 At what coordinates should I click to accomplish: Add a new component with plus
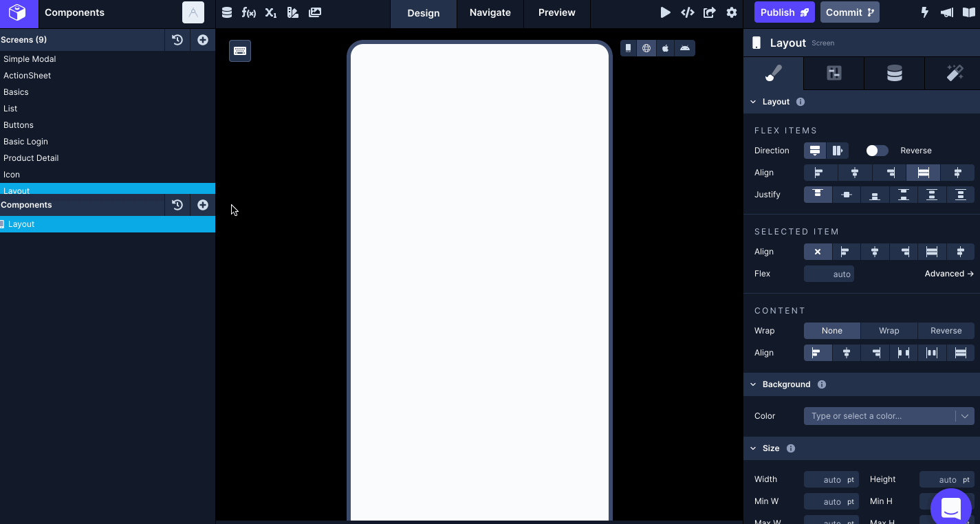click(x=203, y=205)
